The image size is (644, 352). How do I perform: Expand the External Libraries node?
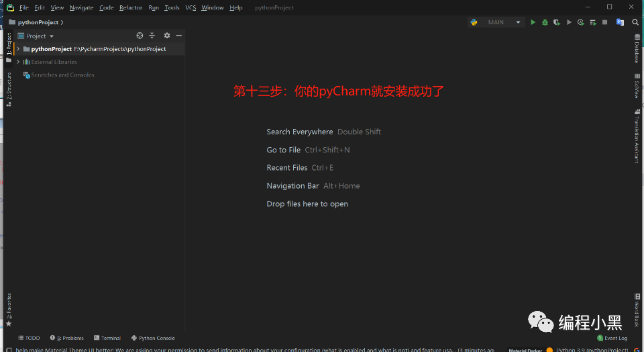18,62
